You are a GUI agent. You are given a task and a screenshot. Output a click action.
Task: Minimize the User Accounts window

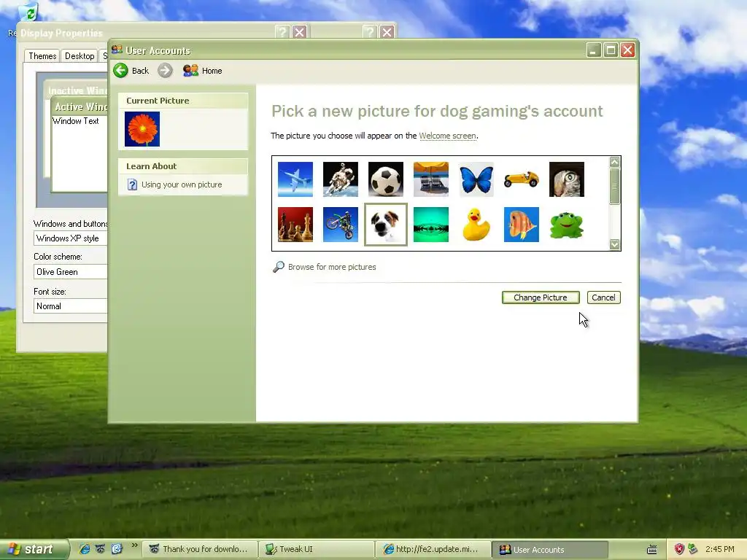coord(593,50)
